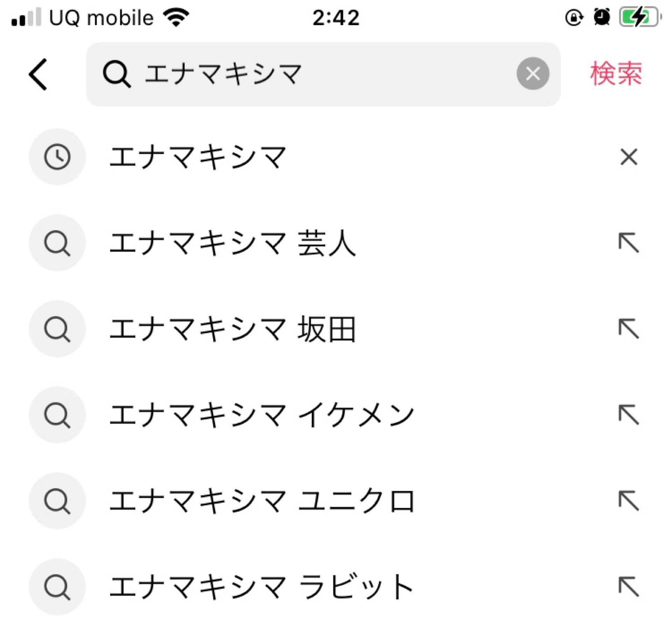Click the magnifier icon next to エナマキシマ 芸人
Viewport: 672px width, 631px height.
click(x=57, y=243)
